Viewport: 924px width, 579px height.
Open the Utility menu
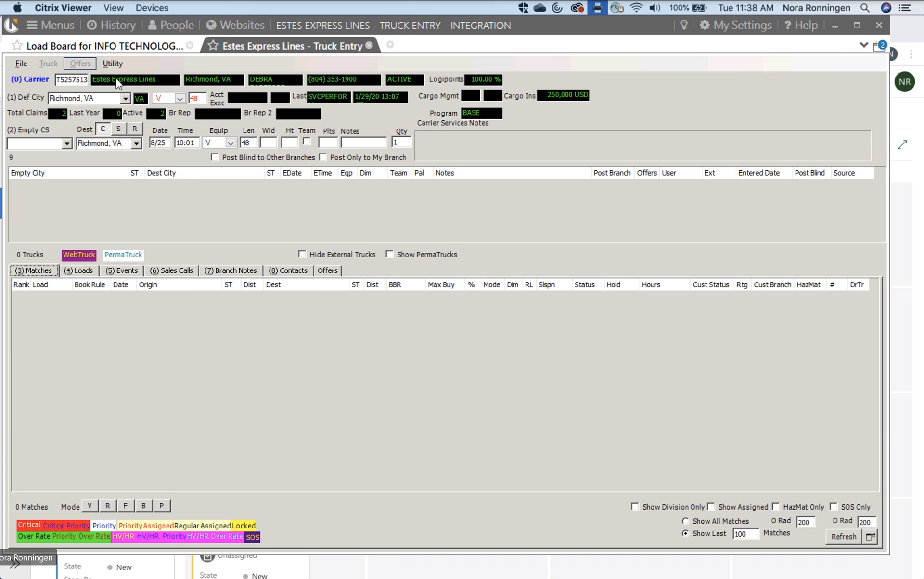coord(112,64)
